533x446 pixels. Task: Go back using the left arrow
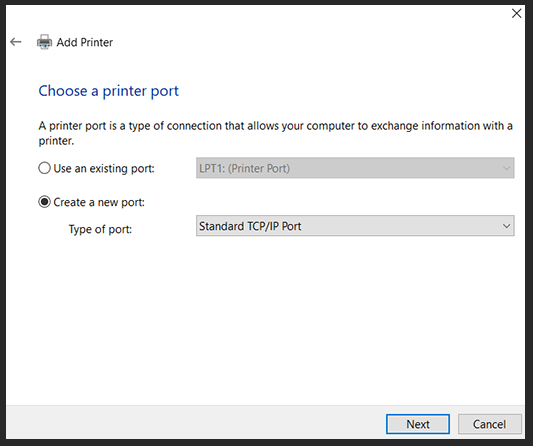(x=16, y=42)
